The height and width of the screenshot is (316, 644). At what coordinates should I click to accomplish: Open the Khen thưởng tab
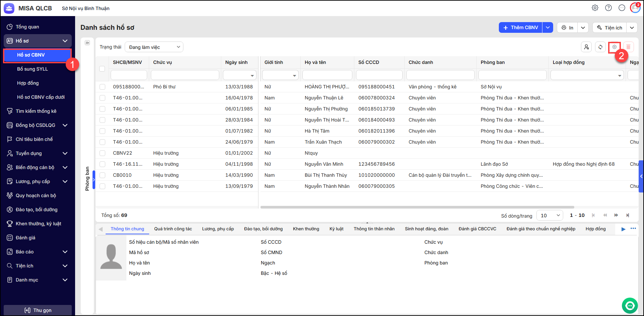click(x=306, y=229)
